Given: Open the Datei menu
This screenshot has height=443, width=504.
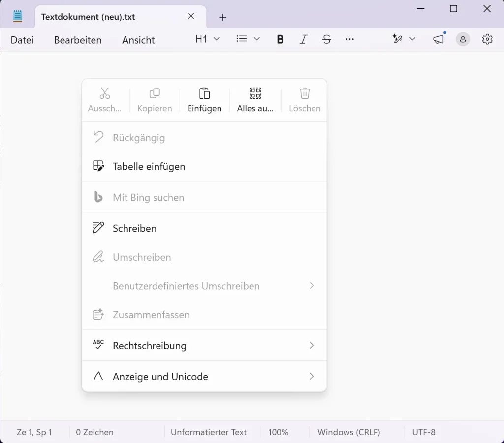Looking at the screenshot, I should 22,40.
